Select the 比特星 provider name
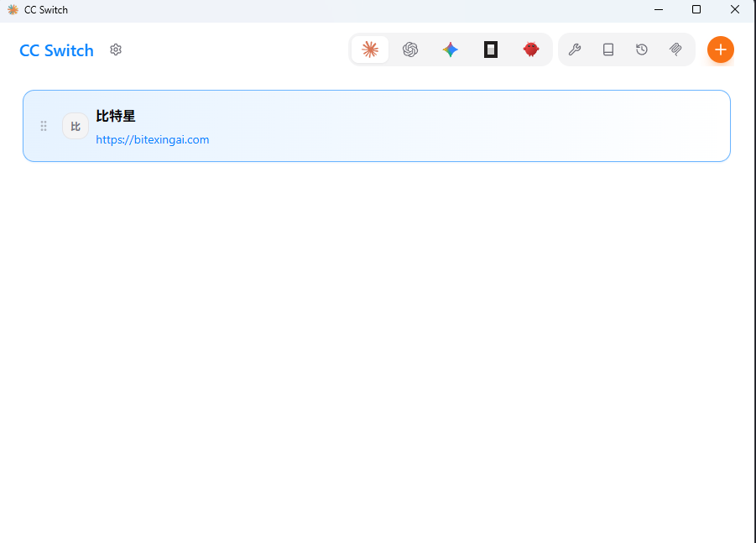The height and width of the screenshot is (543, 756). (x=116, y=116)
